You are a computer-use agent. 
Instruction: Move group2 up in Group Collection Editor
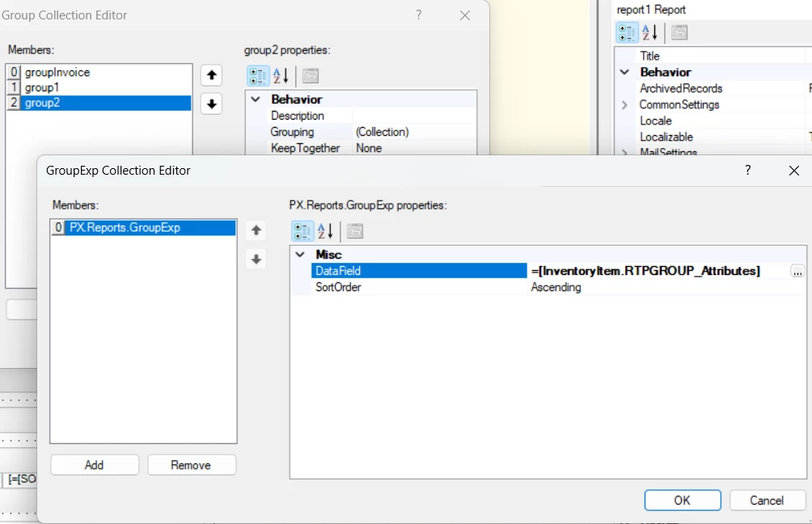pyautogui.click(x=211, y=75)
